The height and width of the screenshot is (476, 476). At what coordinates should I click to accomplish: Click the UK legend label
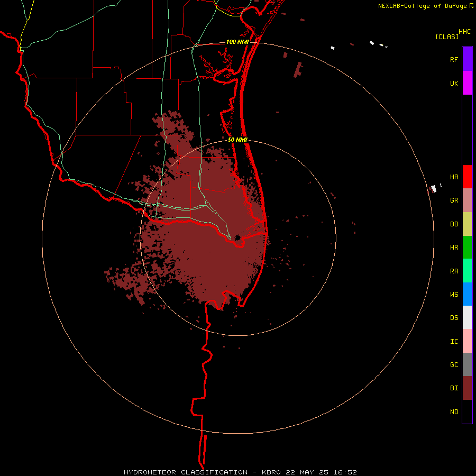pos(454,83)
